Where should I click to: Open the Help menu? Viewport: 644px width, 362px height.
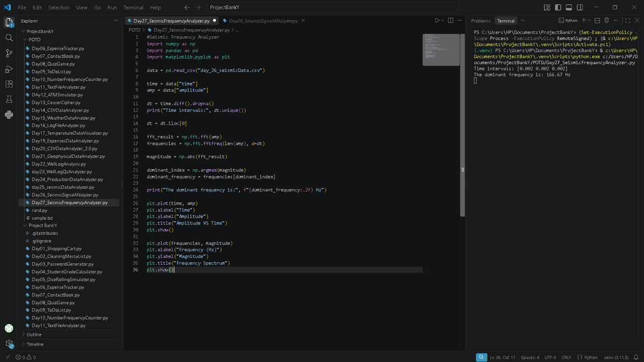pyautogui.click(x=155, y=8)
